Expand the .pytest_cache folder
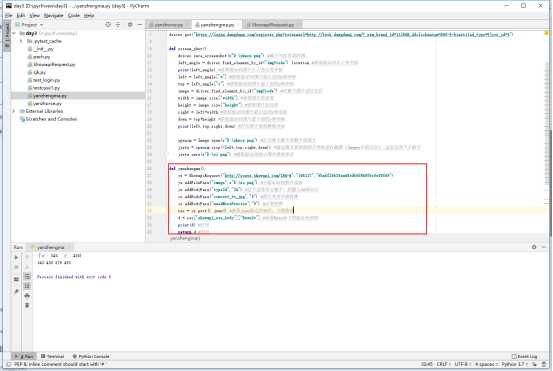Viewport: 553px width, 371px height. 21,41
